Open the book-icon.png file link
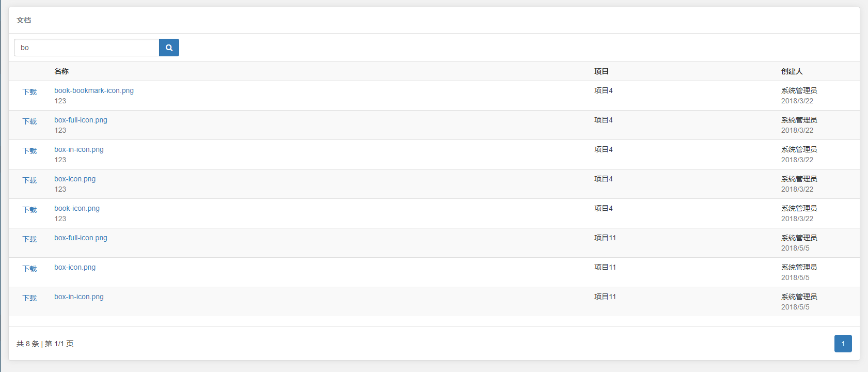868x372 pixels. point(77,208)
